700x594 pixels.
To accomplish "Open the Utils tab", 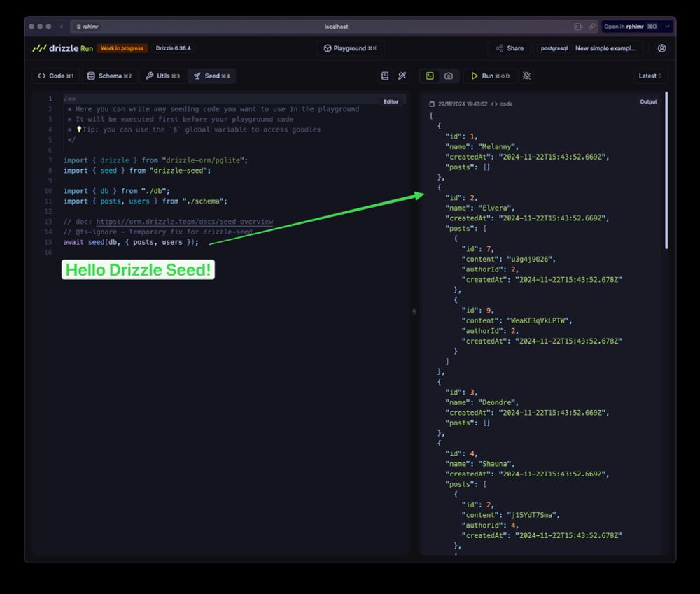I will click(163, 76).
